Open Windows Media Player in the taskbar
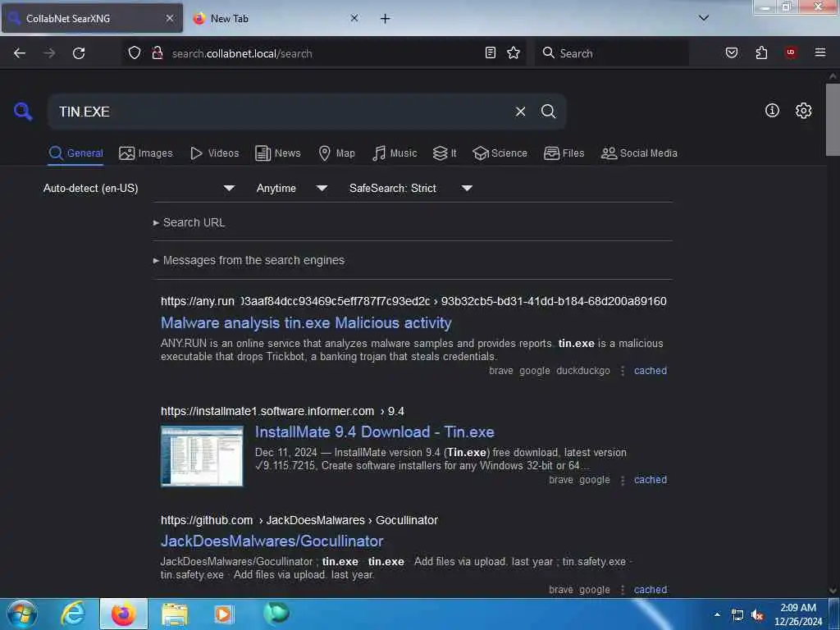Screen dimensions: 840x630 (x=223, y=614)
